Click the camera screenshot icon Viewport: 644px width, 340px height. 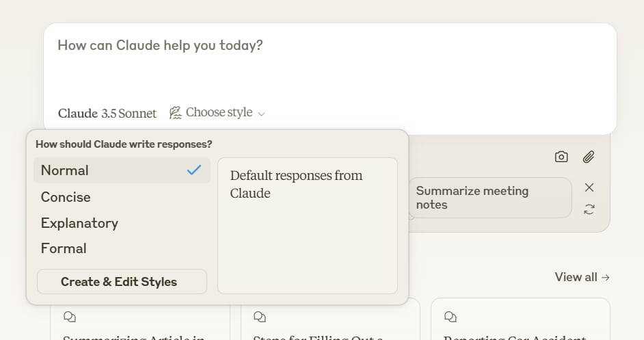pyautogui.click(x=561, y=157)
